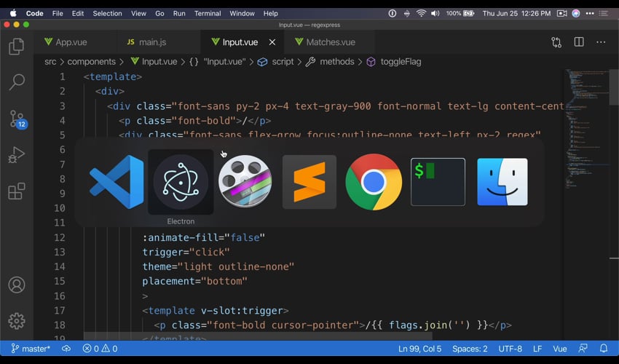Open the Selection menu

107,13
